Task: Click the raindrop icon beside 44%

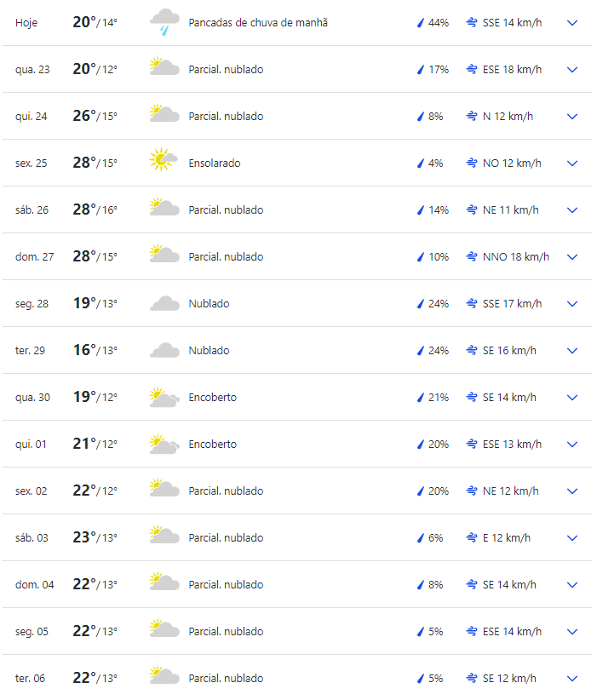Action: point(420,23)
